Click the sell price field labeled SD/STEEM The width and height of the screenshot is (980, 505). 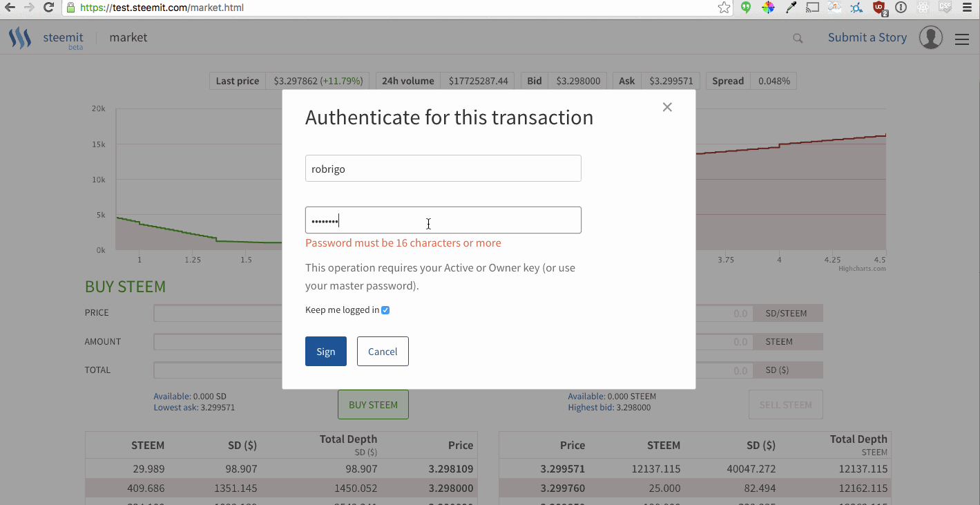pos(724,313)
